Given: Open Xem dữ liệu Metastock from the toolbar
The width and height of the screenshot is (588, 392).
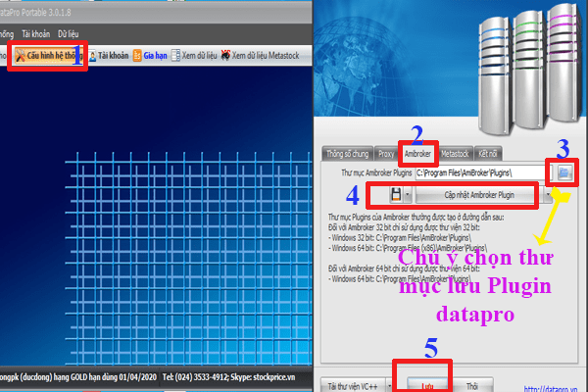Looking at the screenshot, I should [261, 56].
